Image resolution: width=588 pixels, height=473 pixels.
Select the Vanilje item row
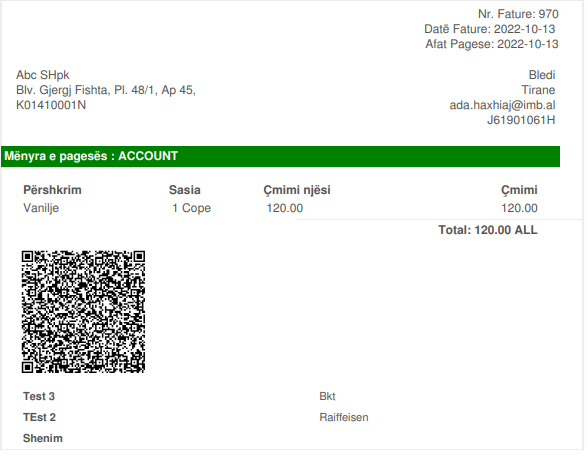coord(280,208)
